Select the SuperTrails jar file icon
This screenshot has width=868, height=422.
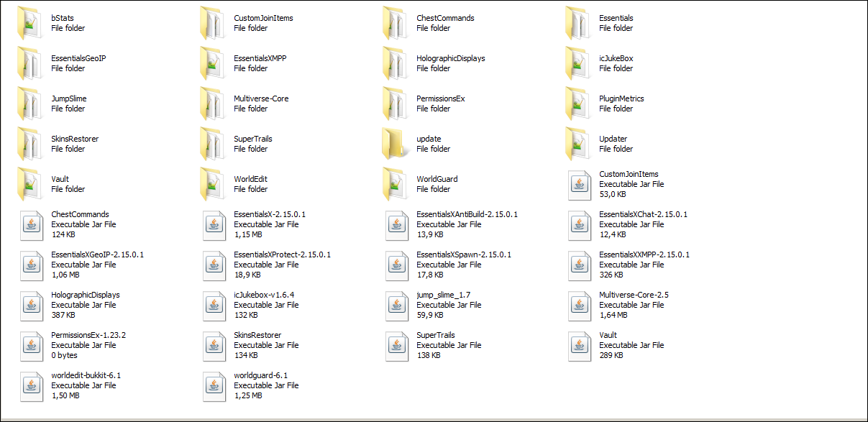pyautogui.click(x=397, y=346)
